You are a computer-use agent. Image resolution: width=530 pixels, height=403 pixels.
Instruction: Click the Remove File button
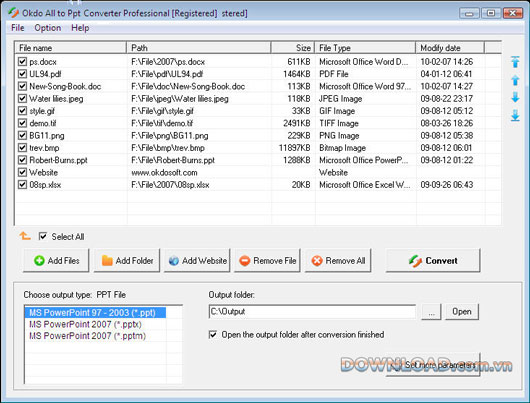point(267,260)
